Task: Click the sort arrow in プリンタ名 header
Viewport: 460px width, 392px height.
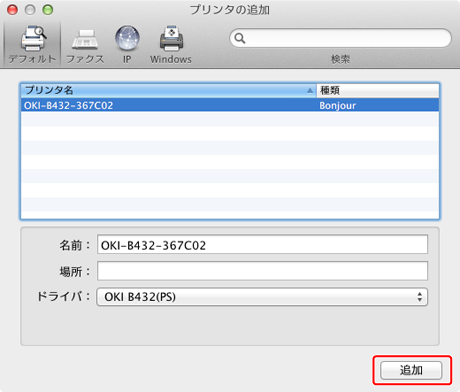Action: tap(310, 90)
